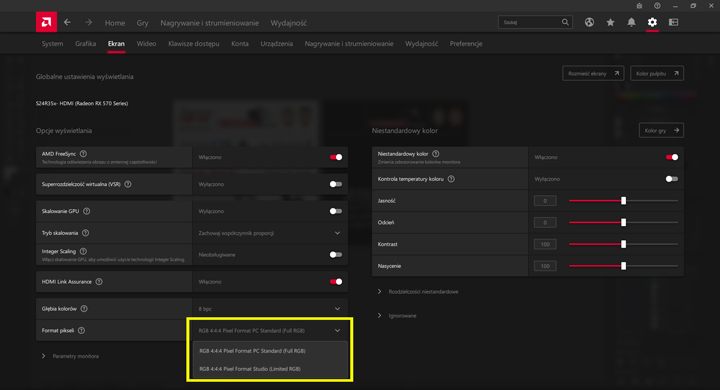720x390 pixels.
Task: Open notifications bell icon
Action: 631,22
